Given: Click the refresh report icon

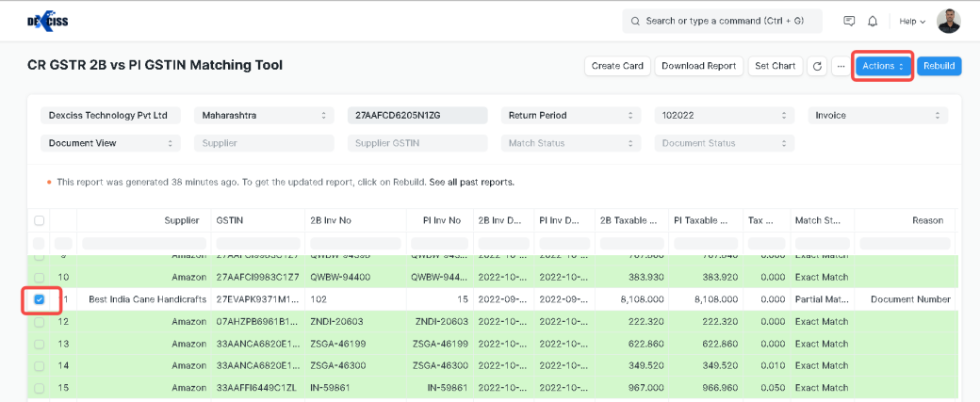Looking at the screenshot, I should [x=817, y=66].
